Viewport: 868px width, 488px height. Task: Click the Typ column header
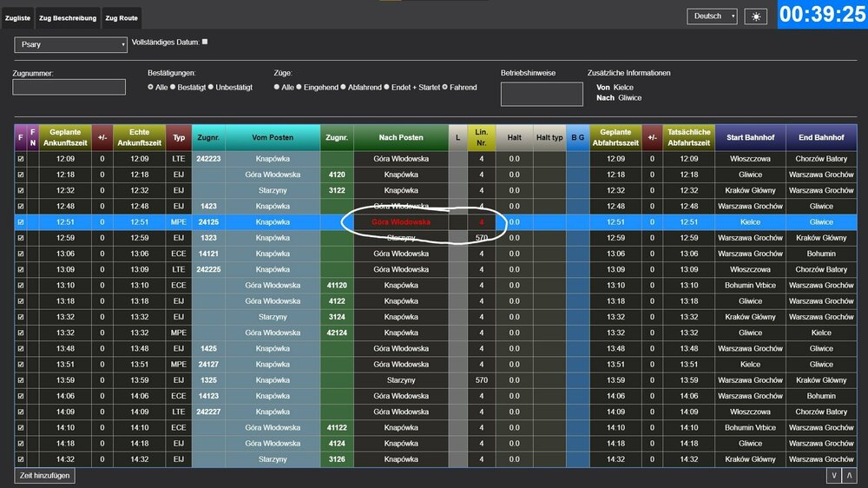[x=179, y=137]
